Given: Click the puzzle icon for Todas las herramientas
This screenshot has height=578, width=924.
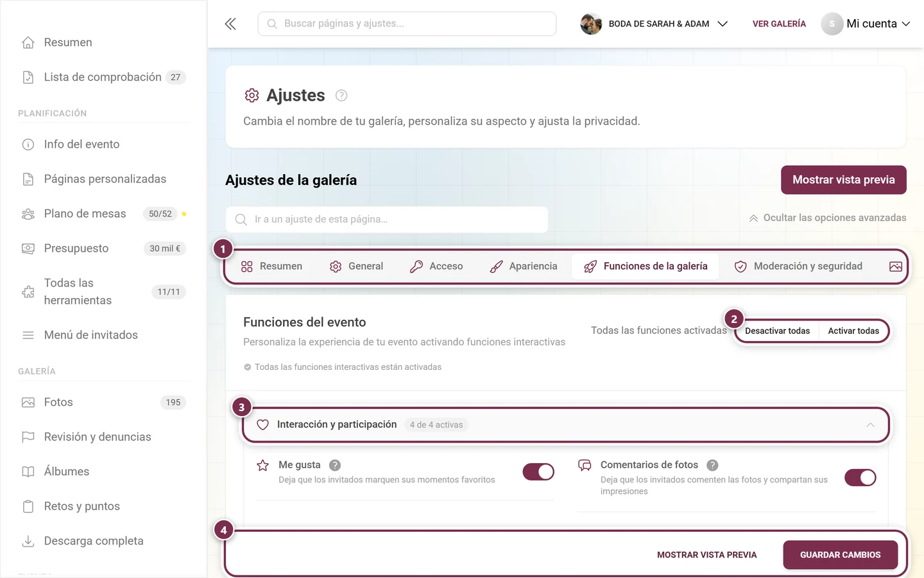Looking at the screenshot, I should coord(28,292).
